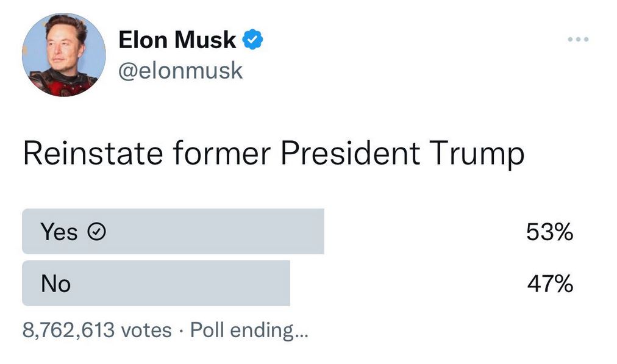
Task: Open Elon Musk's profile picture
Action: (x=63, y=55)
